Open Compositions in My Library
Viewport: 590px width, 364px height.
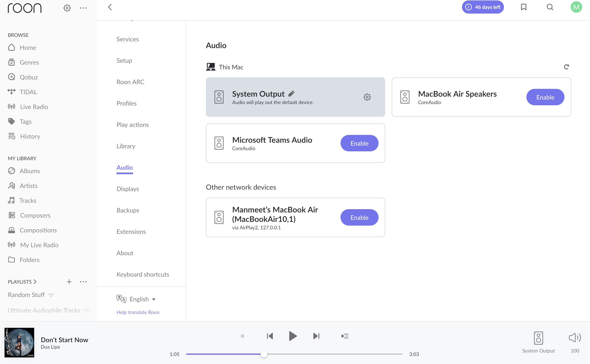[x=33, y=230]
